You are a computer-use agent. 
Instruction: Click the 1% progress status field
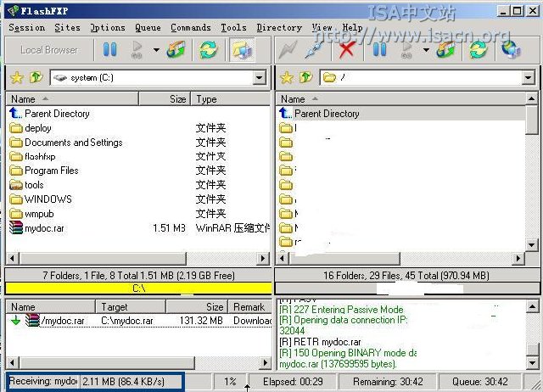230,382
